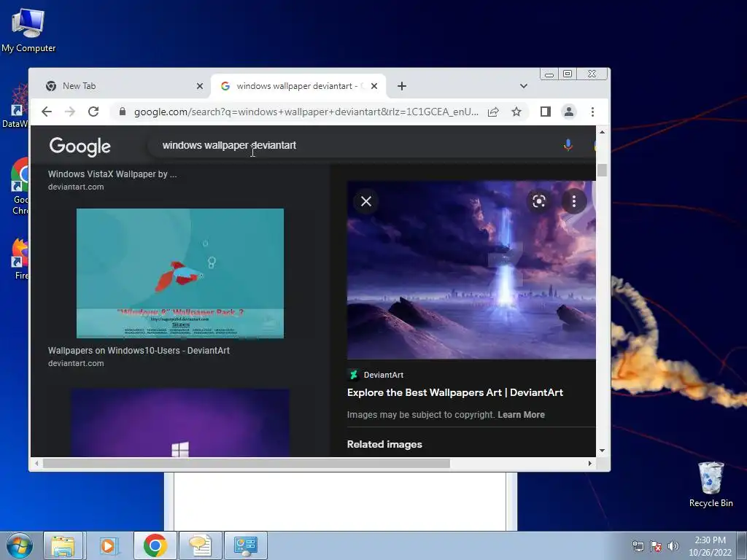This screenshot has width=747, height=560.
Task: Click the network tray icon
Action: click(x=638, y=546)
